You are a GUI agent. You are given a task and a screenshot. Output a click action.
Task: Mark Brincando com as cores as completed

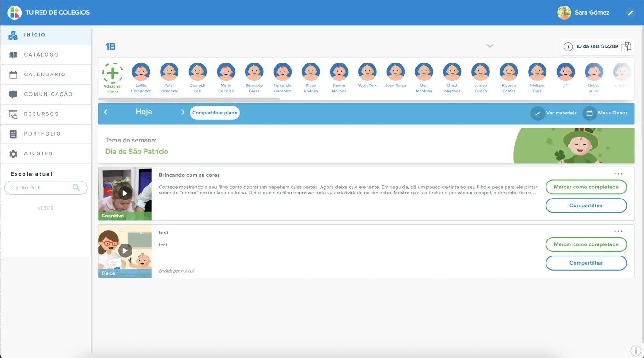[x=586, y=187]
